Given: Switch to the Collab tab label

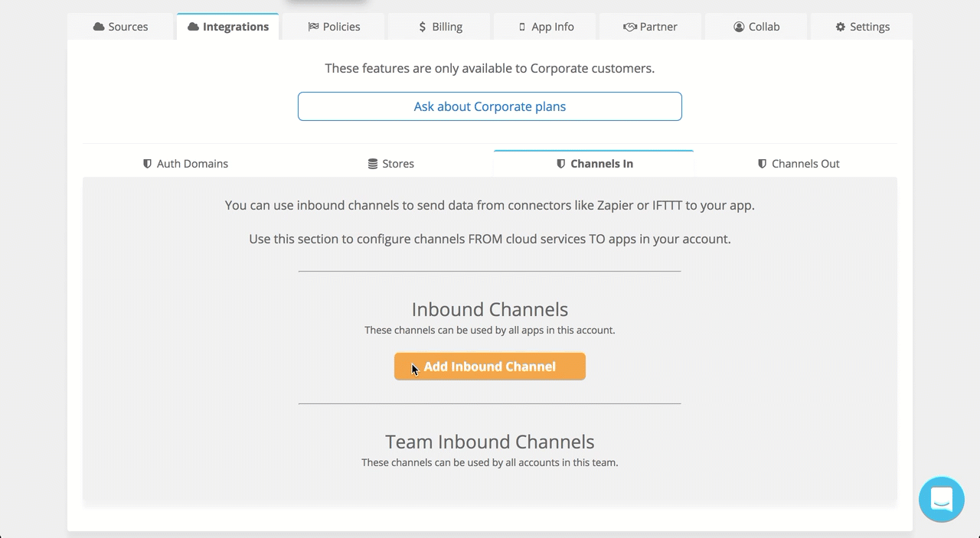Looking at the screenshot, I should [x=763, y=27].
